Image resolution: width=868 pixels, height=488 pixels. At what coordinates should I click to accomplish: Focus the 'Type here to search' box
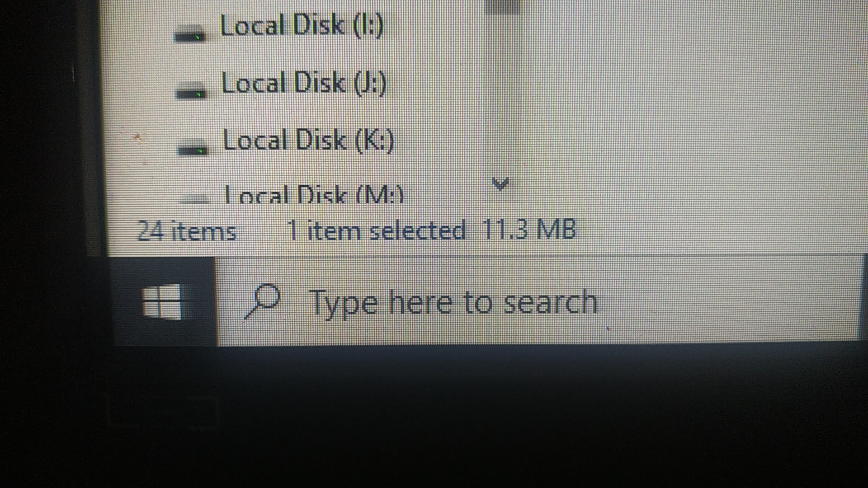(x=537, y=301)
